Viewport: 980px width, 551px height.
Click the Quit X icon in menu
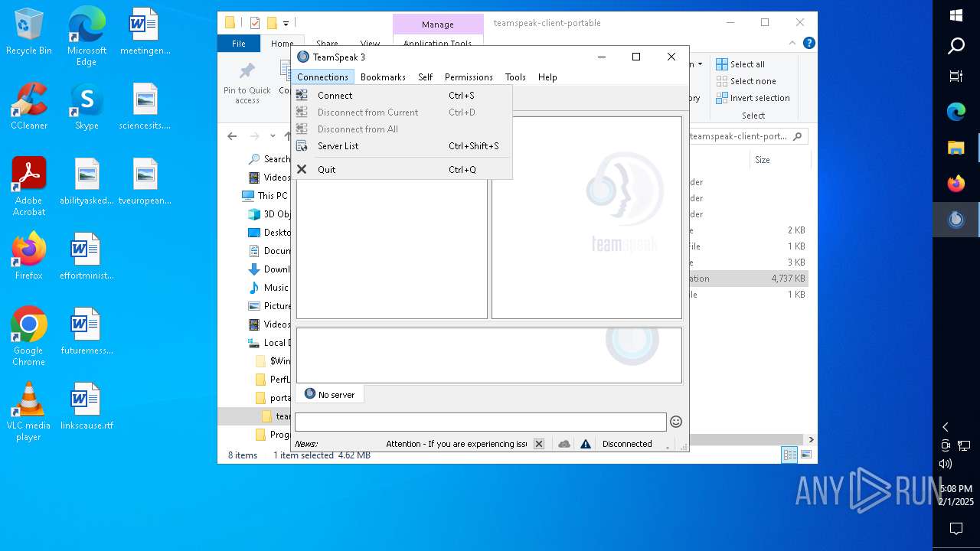[x=302, y=170]
